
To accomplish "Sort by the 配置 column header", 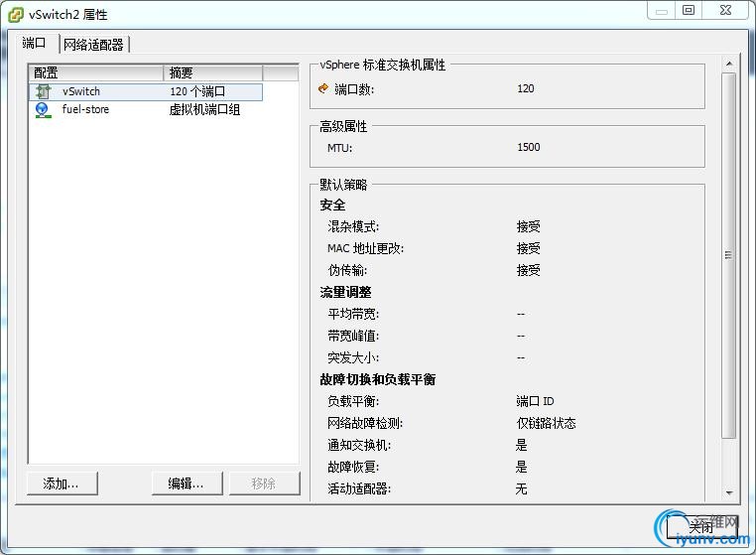I will [x=96, y=72].
